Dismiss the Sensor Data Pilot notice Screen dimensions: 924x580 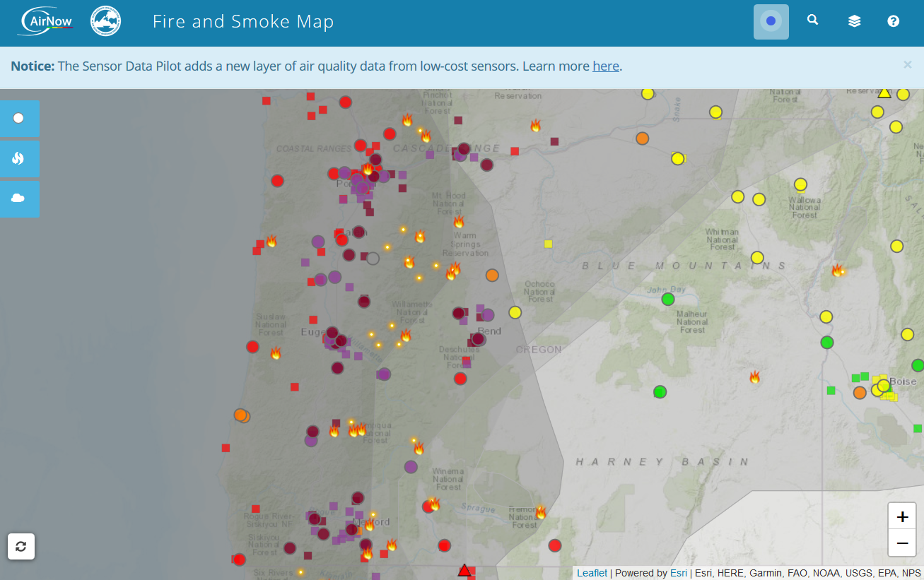(x=908, y=64)
